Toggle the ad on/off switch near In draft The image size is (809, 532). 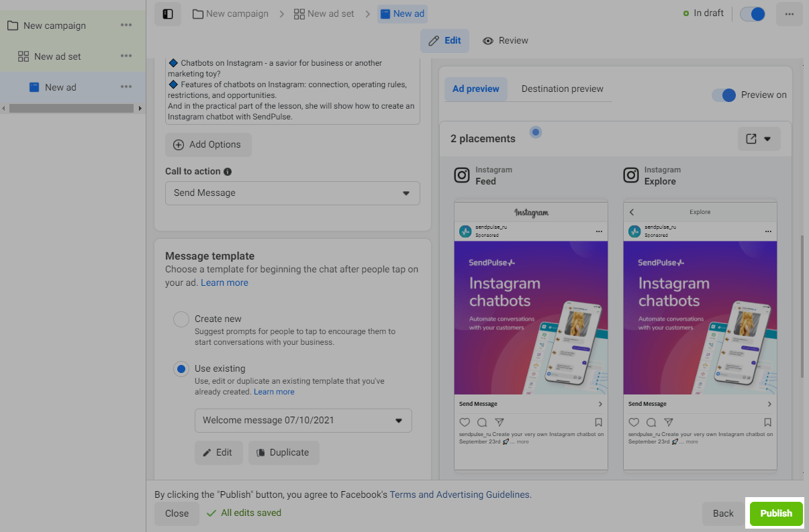point(753,14)
